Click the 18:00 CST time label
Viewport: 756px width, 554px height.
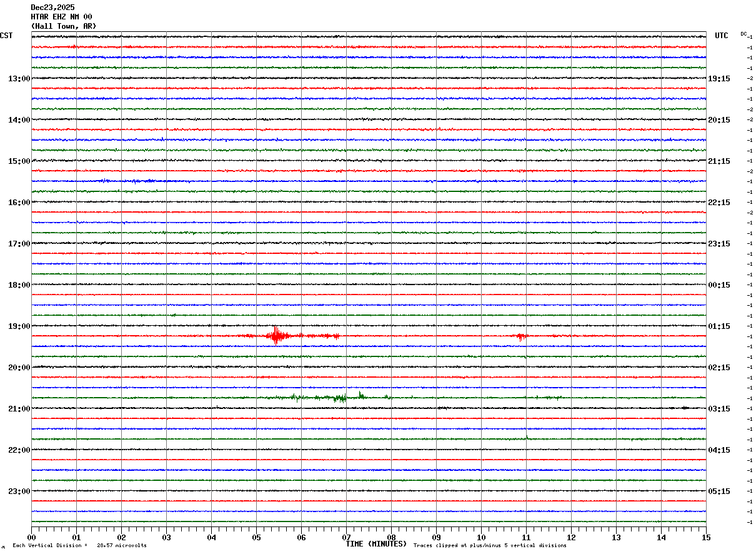(19, 285)
